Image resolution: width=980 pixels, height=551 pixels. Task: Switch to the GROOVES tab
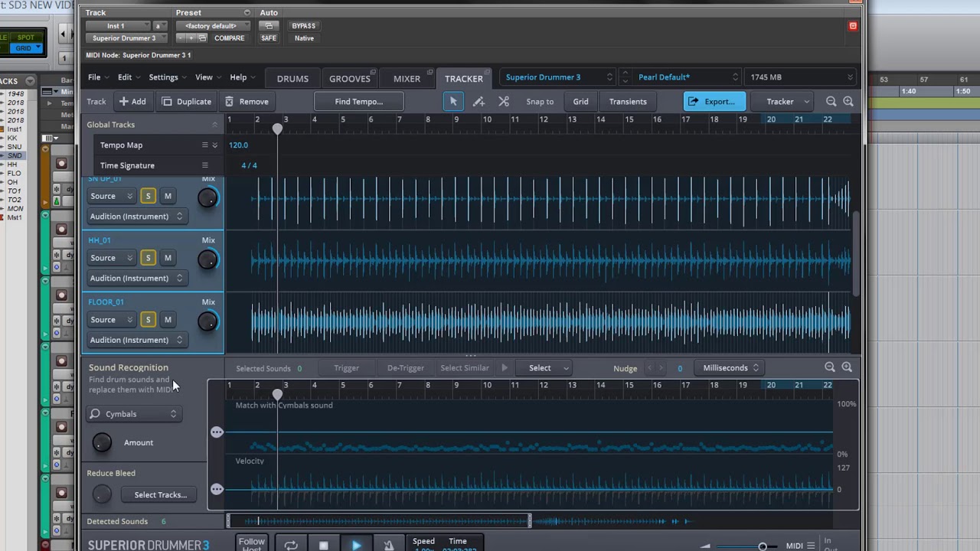point(350,79)
